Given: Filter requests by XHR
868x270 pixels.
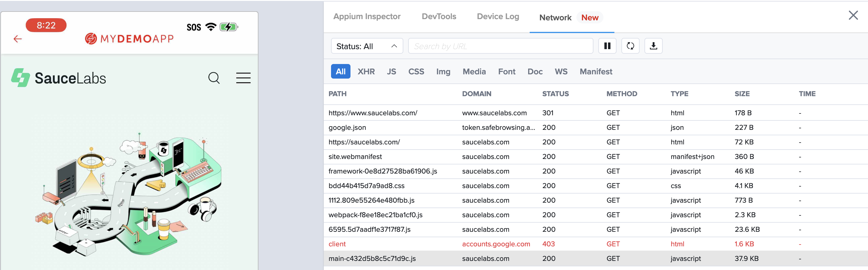Looking at the screenshot, I should coord(366,71).
